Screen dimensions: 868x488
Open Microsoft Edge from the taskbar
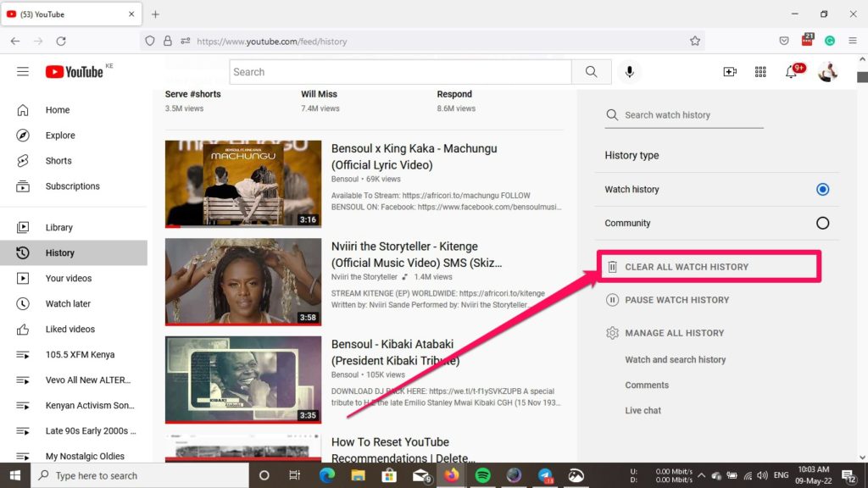point(326,475)
